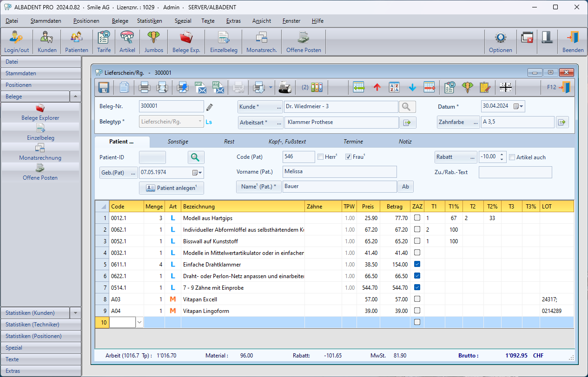
Task: Increase the Rabatt value with up stepper
Action: click(x=502, y=155)
